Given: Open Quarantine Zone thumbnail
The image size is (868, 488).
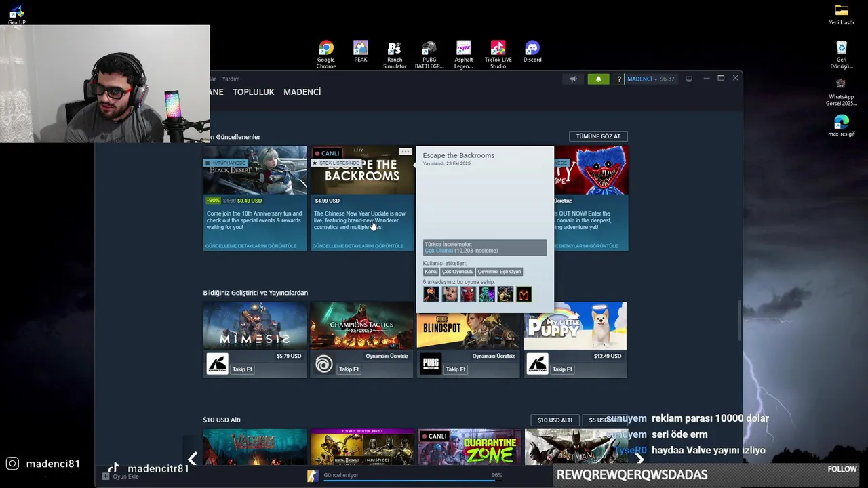Looking at the screenshot, I should click(x=469, y=447).
